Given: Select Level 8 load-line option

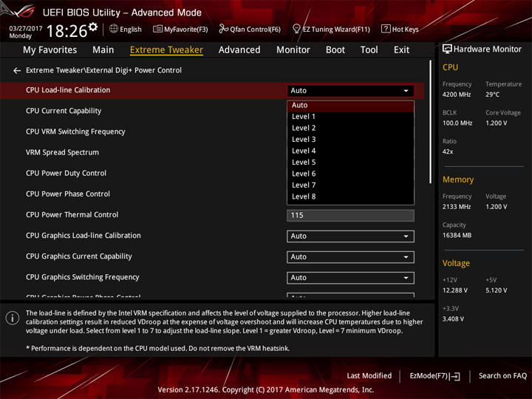Looking at the screenshot, I should click(x=350, y=197).
